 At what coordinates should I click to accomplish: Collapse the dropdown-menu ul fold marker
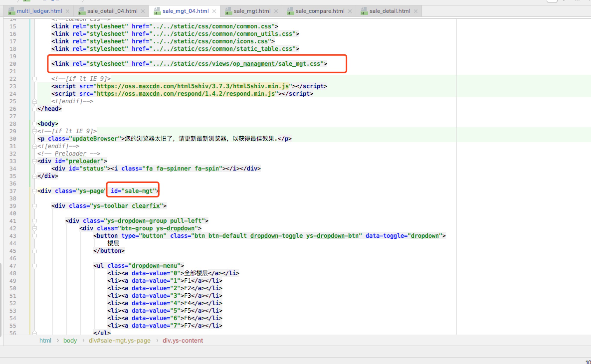coord(35,266)
